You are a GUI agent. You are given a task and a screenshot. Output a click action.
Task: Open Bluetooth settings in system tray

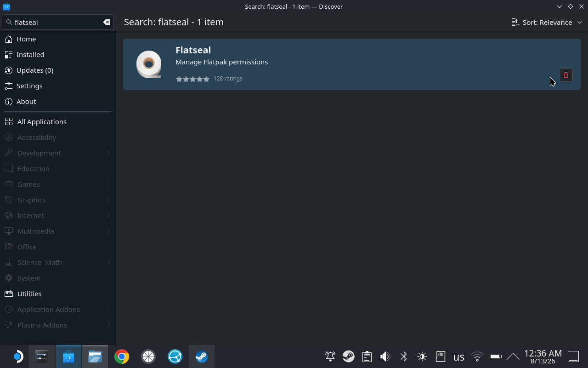coord(404,356)
